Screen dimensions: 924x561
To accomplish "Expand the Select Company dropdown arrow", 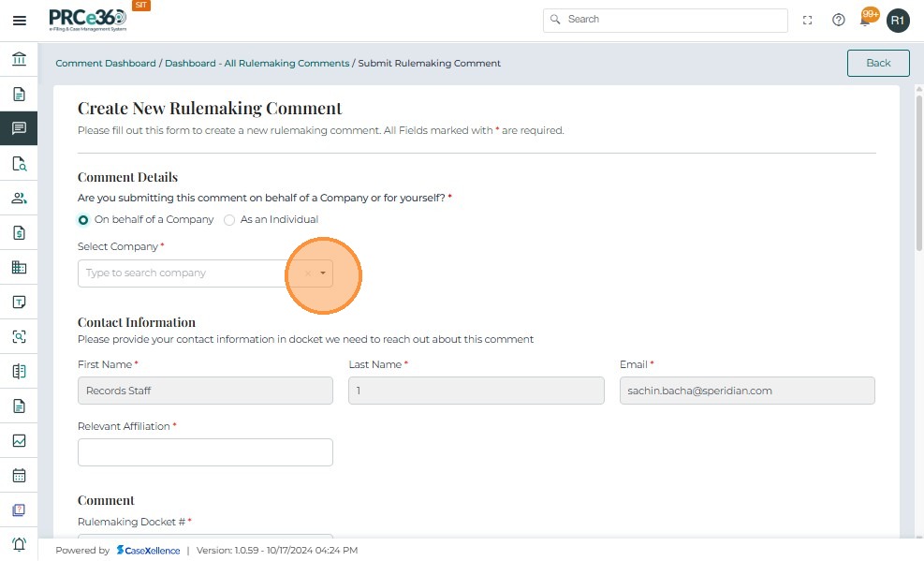I will pos(323,273).
